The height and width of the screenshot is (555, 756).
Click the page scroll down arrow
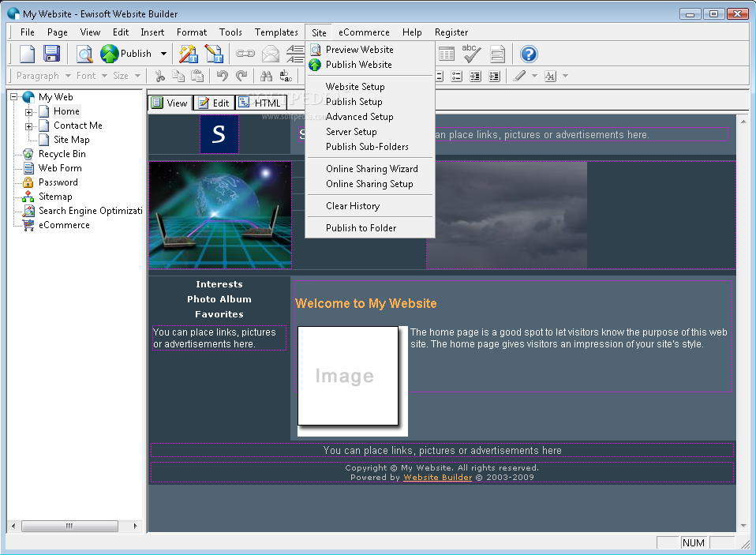743,526
